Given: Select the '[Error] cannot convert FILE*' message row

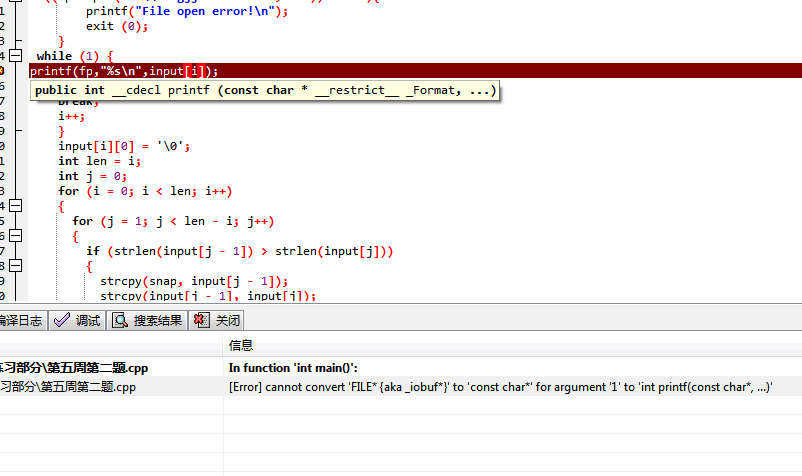Looking at the screenshot, I should point(500,387).
